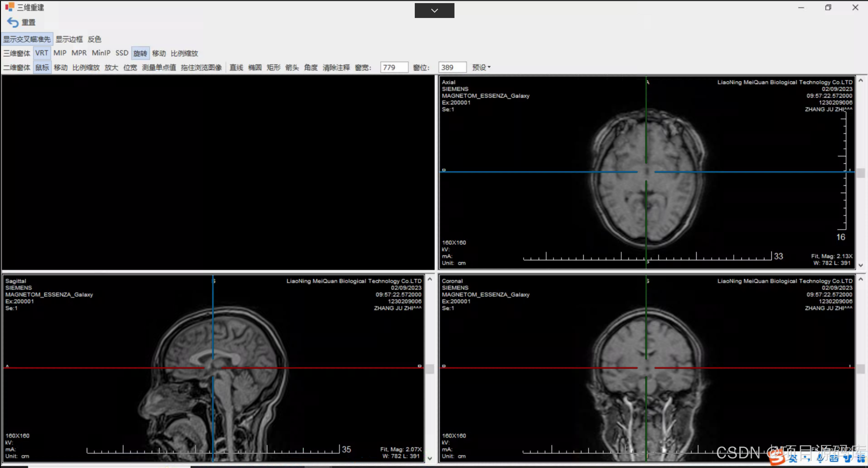The height and width of the screenshot is (468, 868).
Task: Click the blue reset arrow icon
Action: pyautogui.click(x=13, y=22)
